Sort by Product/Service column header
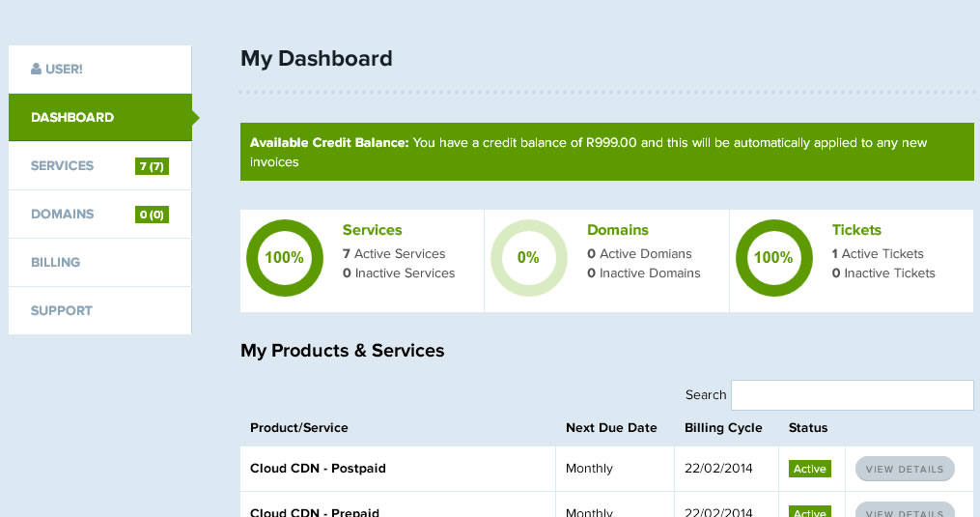The image size is (980, 517). [298, 427]
